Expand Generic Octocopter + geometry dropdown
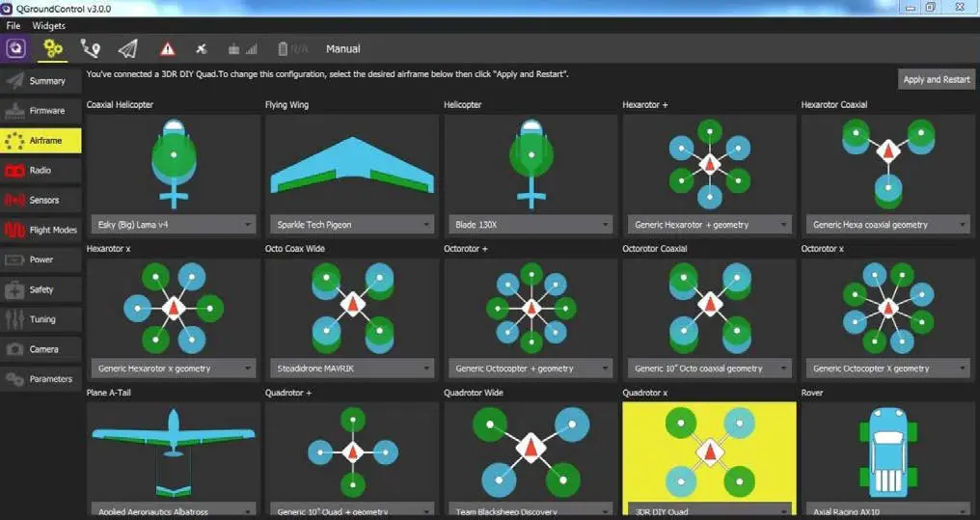 click(531, 369)
